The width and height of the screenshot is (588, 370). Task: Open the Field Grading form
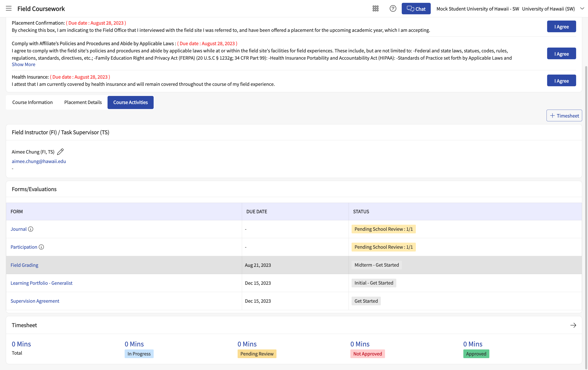(24, 265)
